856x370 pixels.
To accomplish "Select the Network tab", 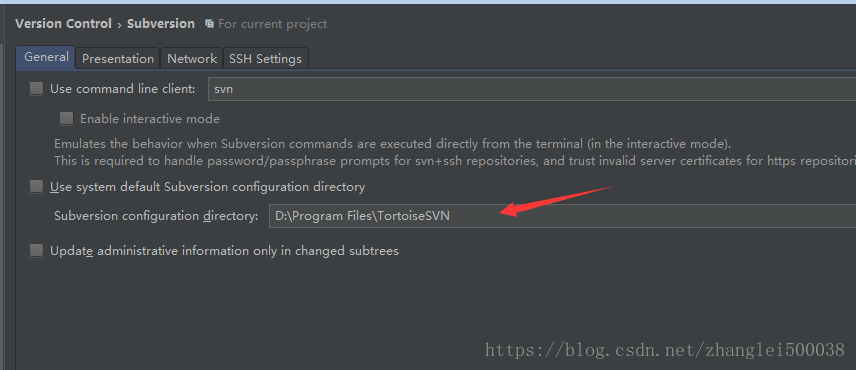I will (192, 58).
